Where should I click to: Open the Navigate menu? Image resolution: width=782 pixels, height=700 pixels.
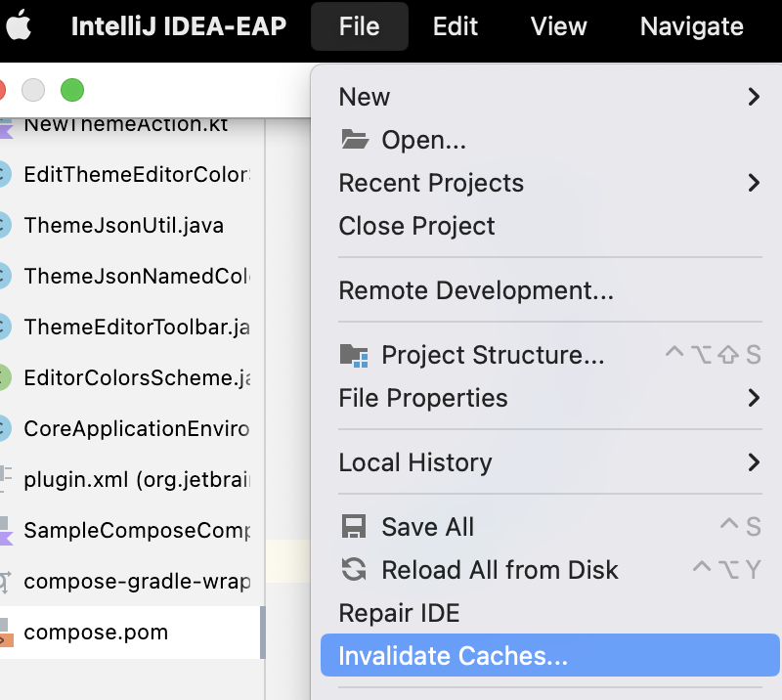691,26
